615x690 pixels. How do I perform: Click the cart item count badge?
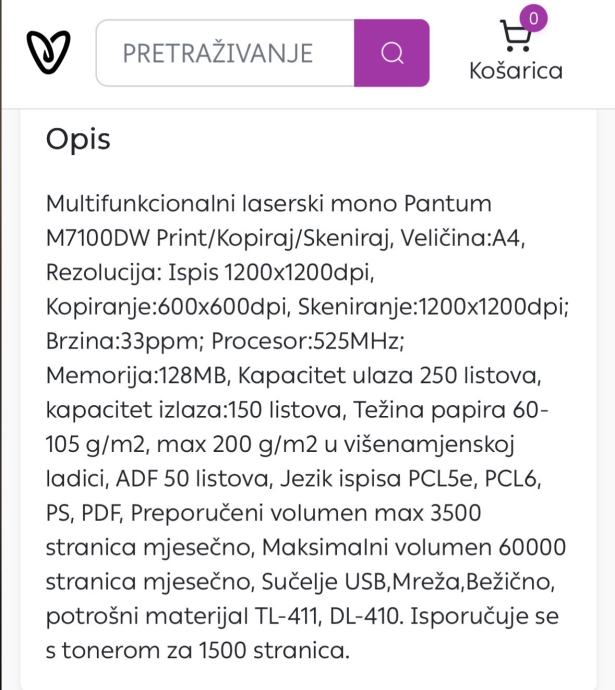535,19
